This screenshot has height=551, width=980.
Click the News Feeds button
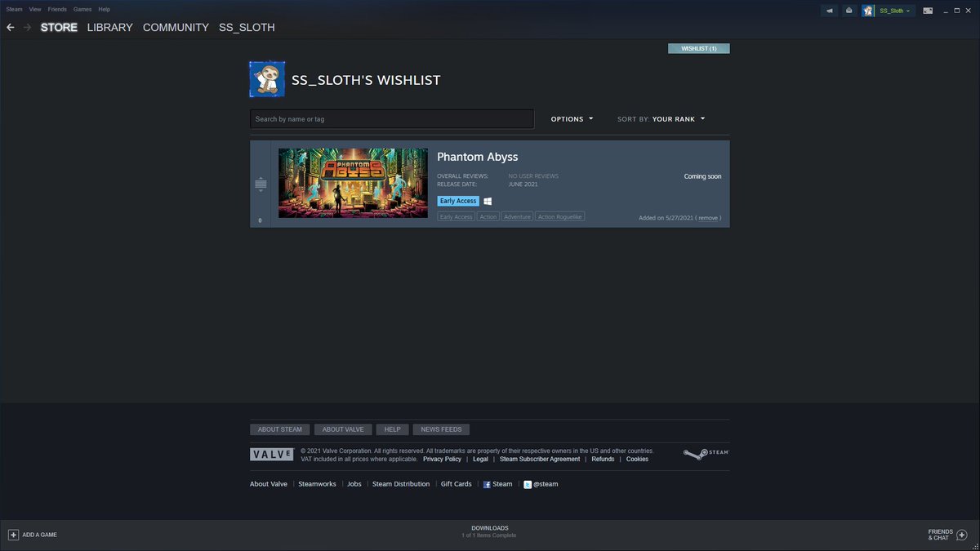pyautogui.click(x=441, y=429)
